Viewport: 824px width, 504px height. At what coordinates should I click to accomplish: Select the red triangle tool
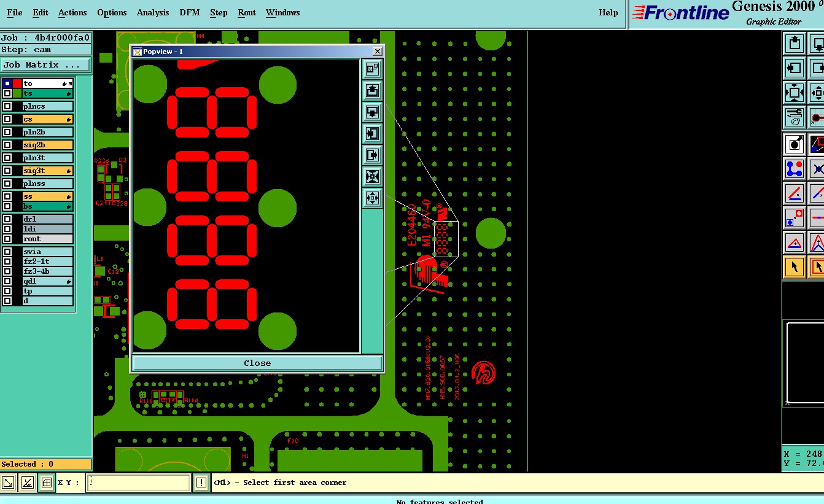(795, 242)
